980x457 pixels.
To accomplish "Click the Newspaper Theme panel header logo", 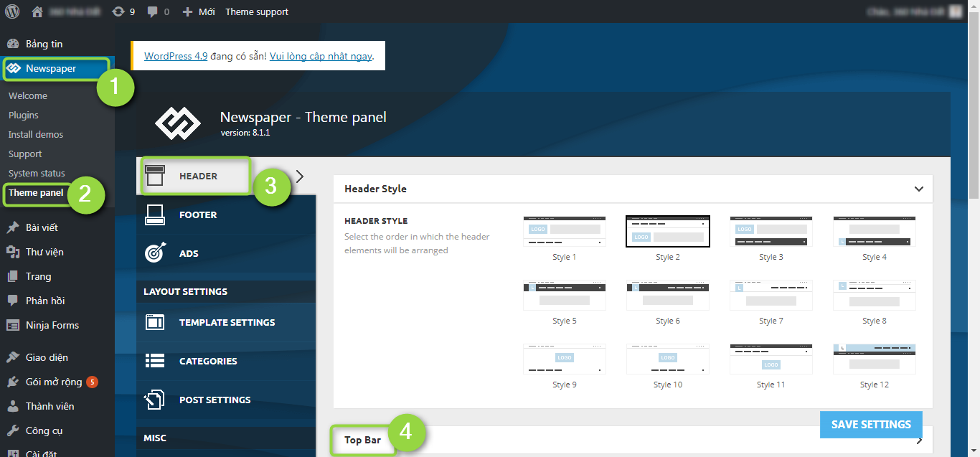I will [x=179, y=123].
